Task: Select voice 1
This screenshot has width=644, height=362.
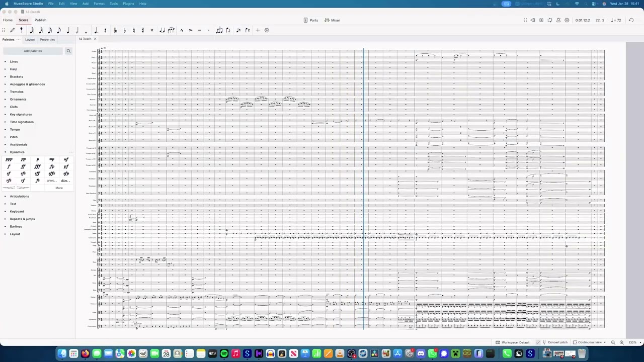Action: click(x=238, y=30)
